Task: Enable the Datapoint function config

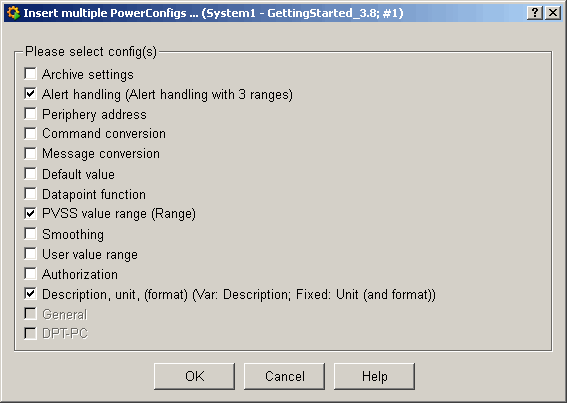Action: [x=30, y=194]
